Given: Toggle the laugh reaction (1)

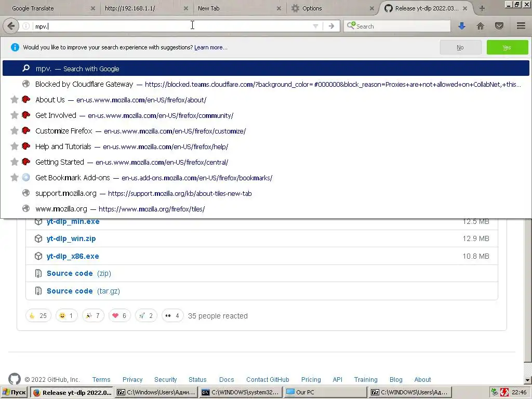Looking at the screenshot, I should 66,315.
